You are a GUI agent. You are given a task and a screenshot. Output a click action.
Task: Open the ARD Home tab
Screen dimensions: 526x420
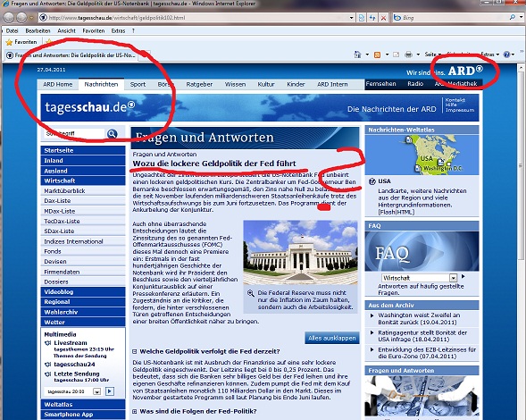click(58, 84)
